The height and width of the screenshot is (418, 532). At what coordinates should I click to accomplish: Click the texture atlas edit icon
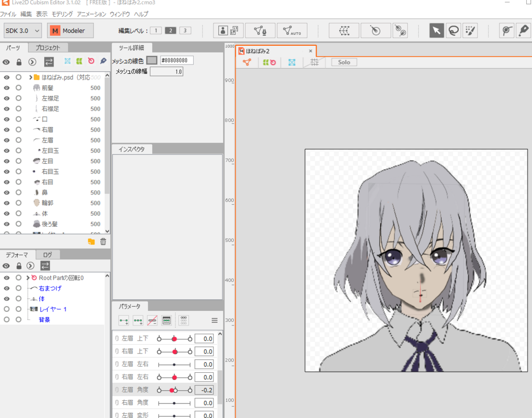pos(229,31)
